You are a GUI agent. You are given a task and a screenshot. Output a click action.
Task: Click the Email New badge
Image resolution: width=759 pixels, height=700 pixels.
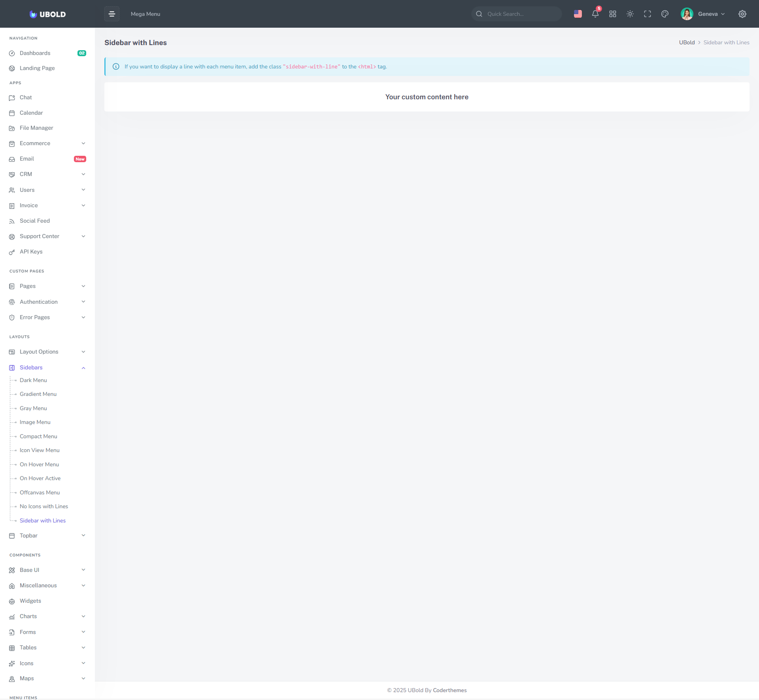pos(80,159)
